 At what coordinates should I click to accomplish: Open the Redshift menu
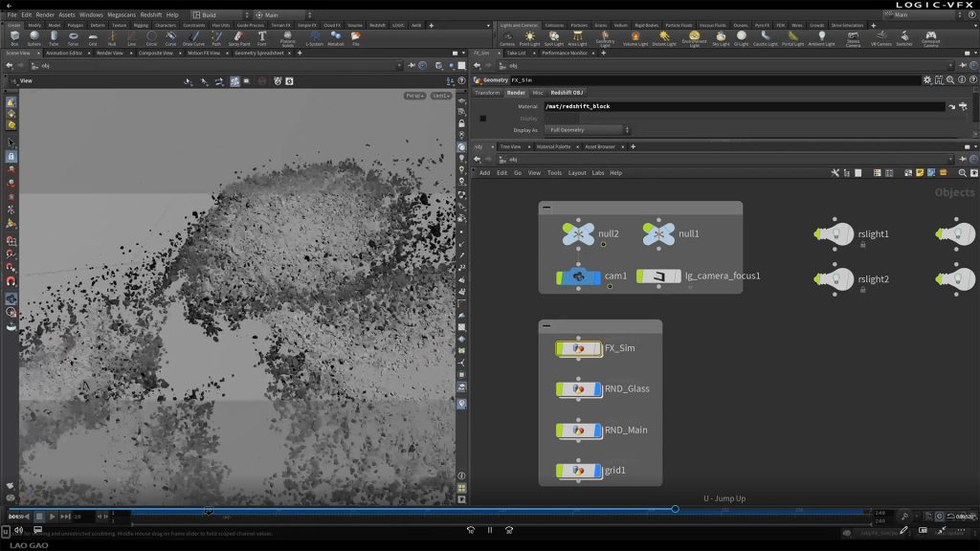click(x=150, y=15)
